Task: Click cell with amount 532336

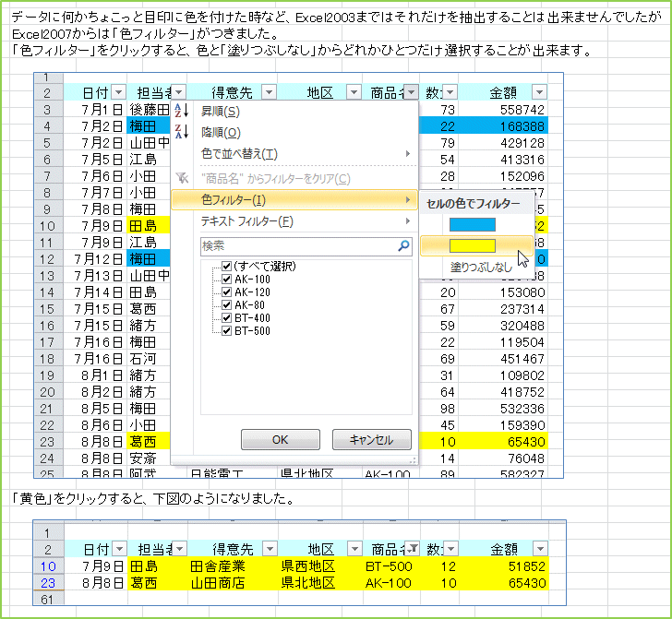Action: tap(503, 409)
